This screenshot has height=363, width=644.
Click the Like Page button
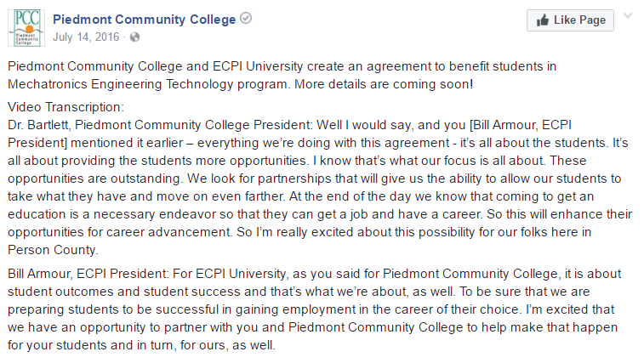point(570,20)
